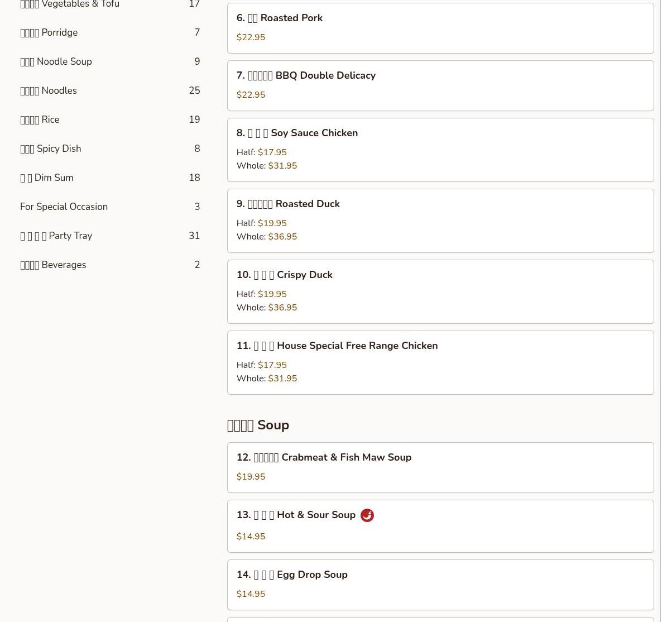The image size is (672, 622).
Task: Choose item 10 Crispy Duck
Action: coord(440,291)
